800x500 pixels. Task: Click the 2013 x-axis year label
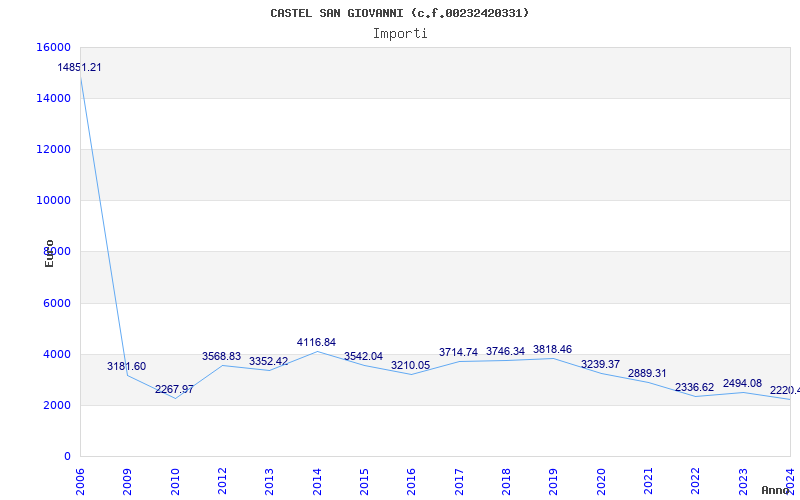[269, 482]
